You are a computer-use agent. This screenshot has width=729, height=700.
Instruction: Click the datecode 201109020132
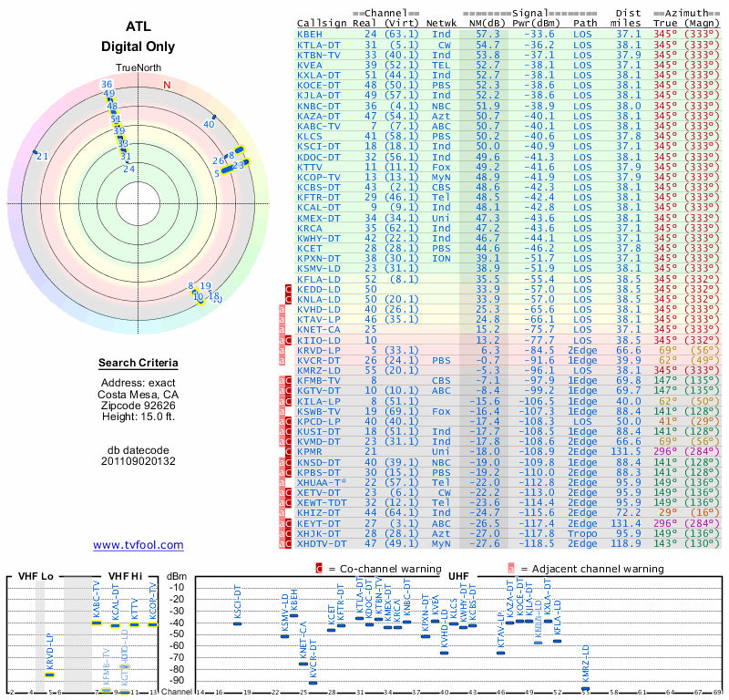coord(139,461)
